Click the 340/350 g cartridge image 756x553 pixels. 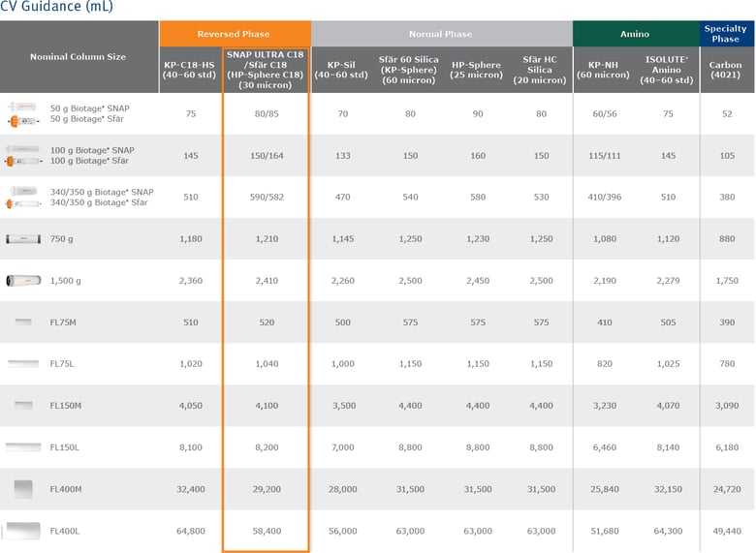pyautogui.click(x=22, y=197)
